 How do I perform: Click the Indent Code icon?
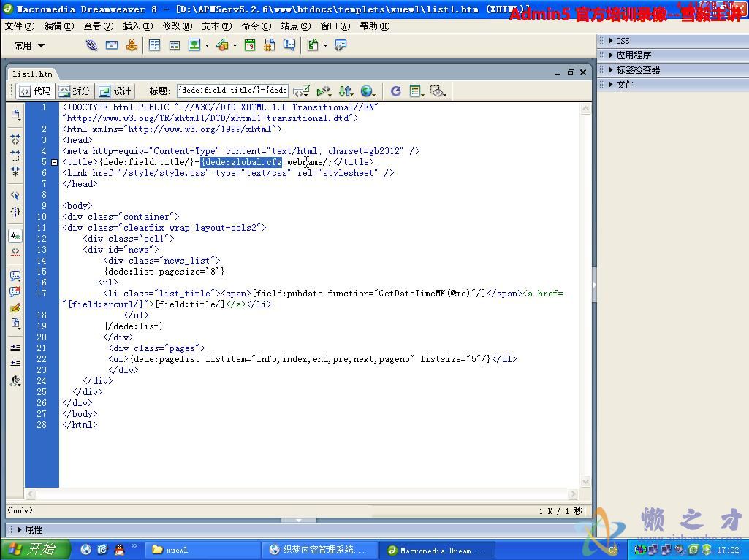click(15, 348)
